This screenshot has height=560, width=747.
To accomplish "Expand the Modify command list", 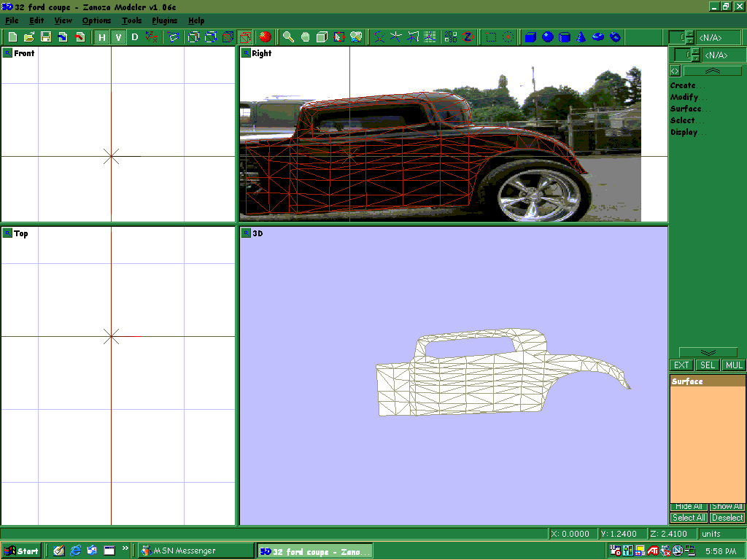I will (684, 97).
